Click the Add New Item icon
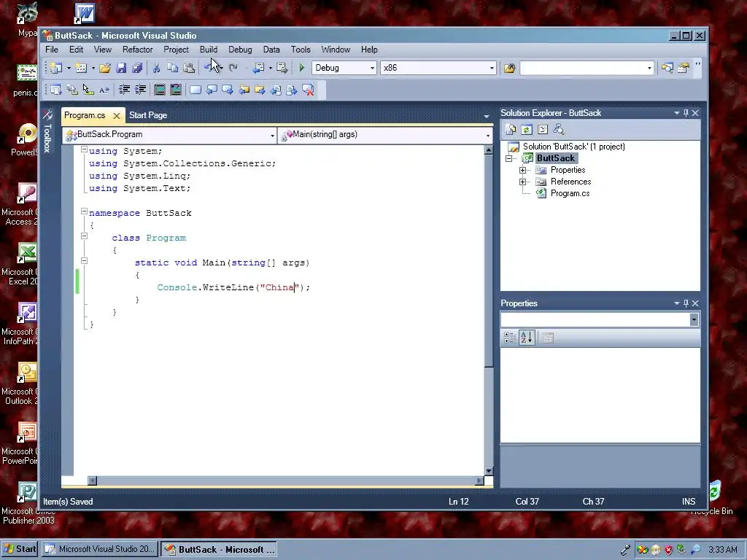 coord(81,68)
